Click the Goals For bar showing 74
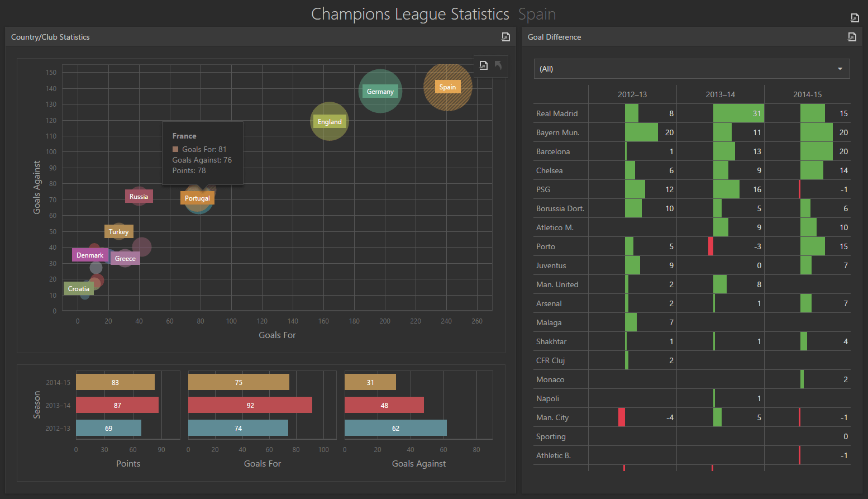 [238, 428]
